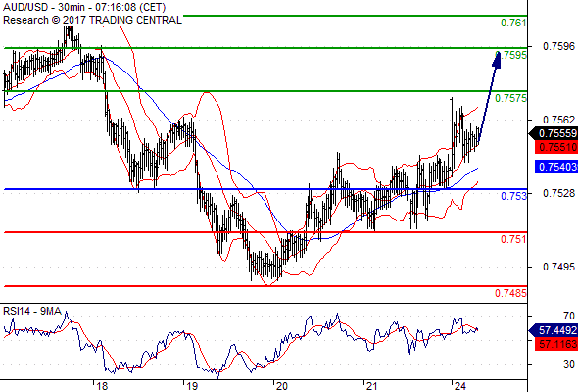Click the 57.4492 RSI value tag

554,330
